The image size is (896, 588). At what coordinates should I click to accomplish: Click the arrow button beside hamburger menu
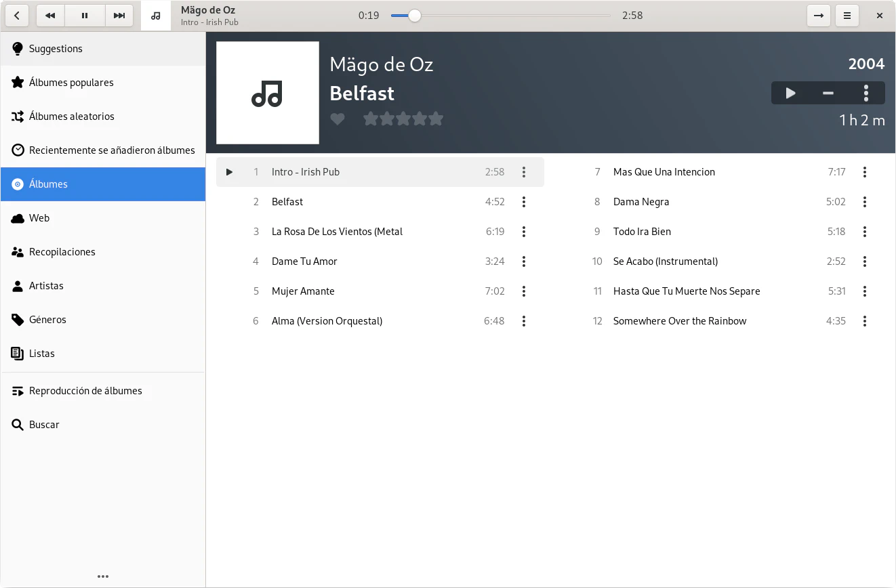[819, 16]
